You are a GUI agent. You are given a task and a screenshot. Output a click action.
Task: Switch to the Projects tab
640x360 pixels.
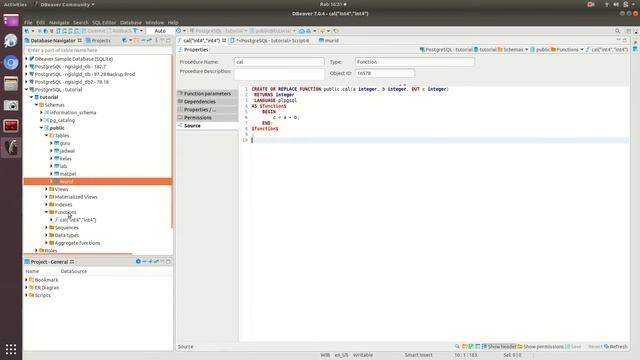(98, 40)
